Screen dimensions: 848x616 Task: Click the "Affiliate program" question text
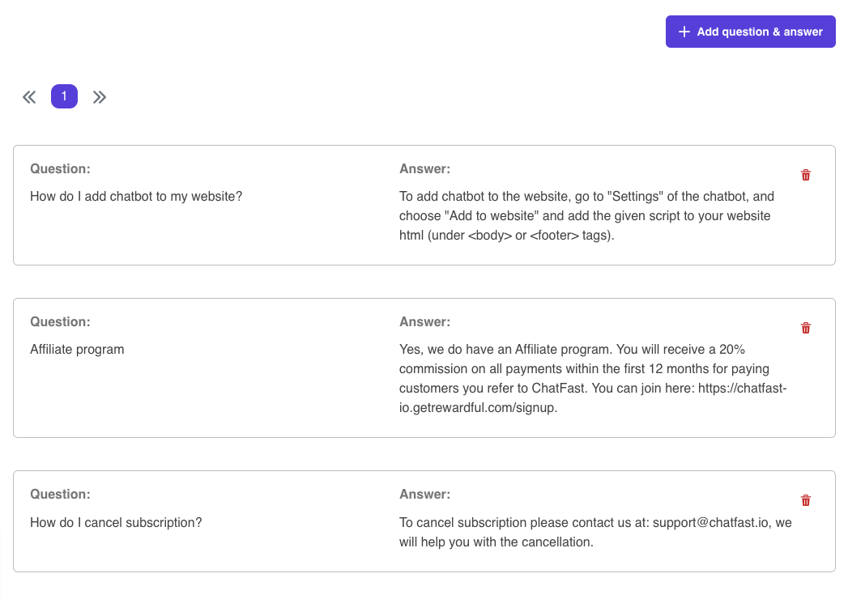point(77,350)
